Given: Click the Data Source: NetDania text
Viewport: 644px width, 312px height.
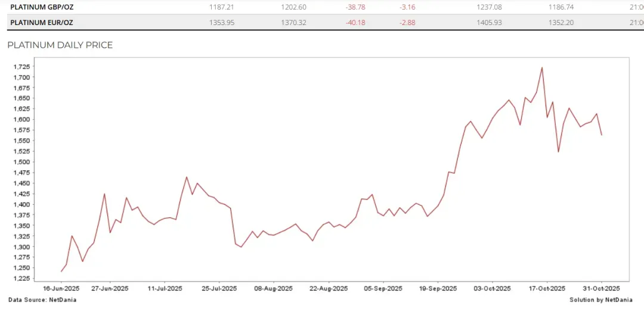Looking at the screenshot, I should (x=42, y=300).
